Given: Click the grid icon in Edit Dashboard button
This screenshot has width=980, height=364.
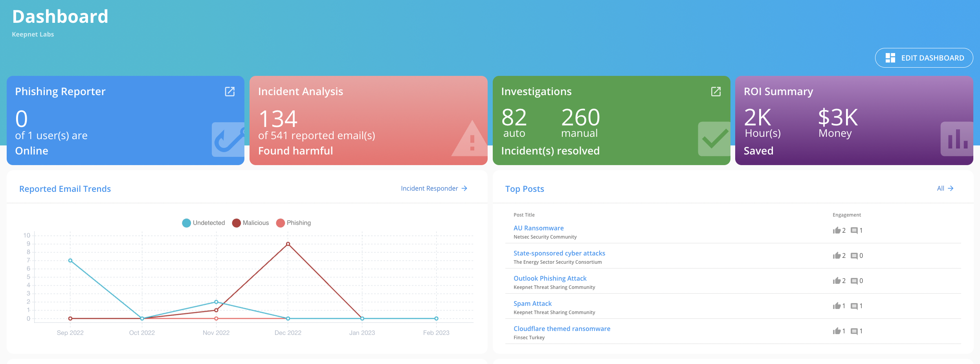Looking at the screenshot, I should 891,57.
